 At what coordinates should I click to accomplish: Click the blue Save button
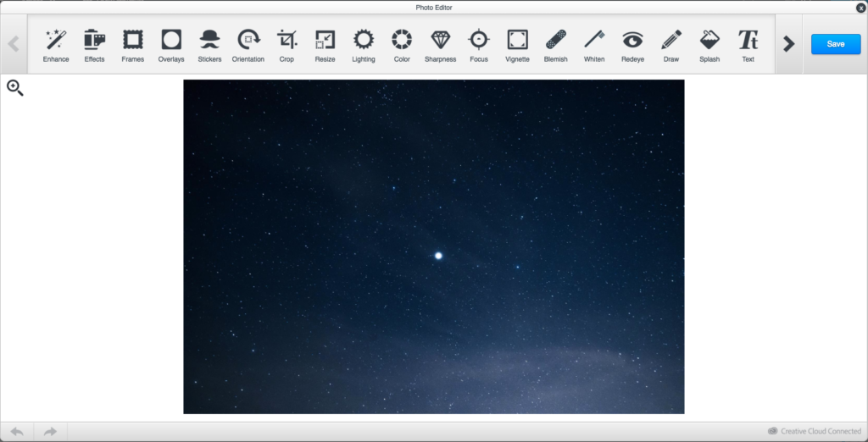pos(835,44)
